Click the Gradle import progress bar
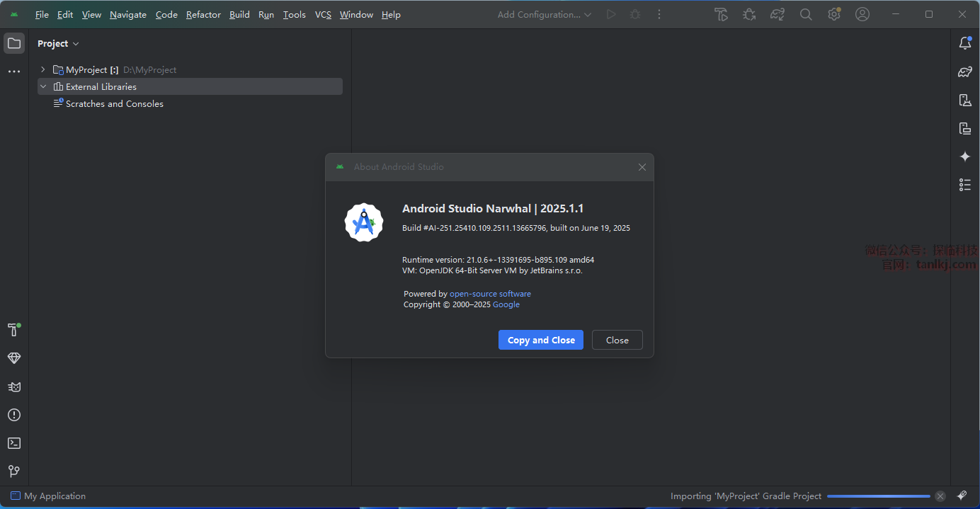The image size is (980, 509). tap(878, 496)
